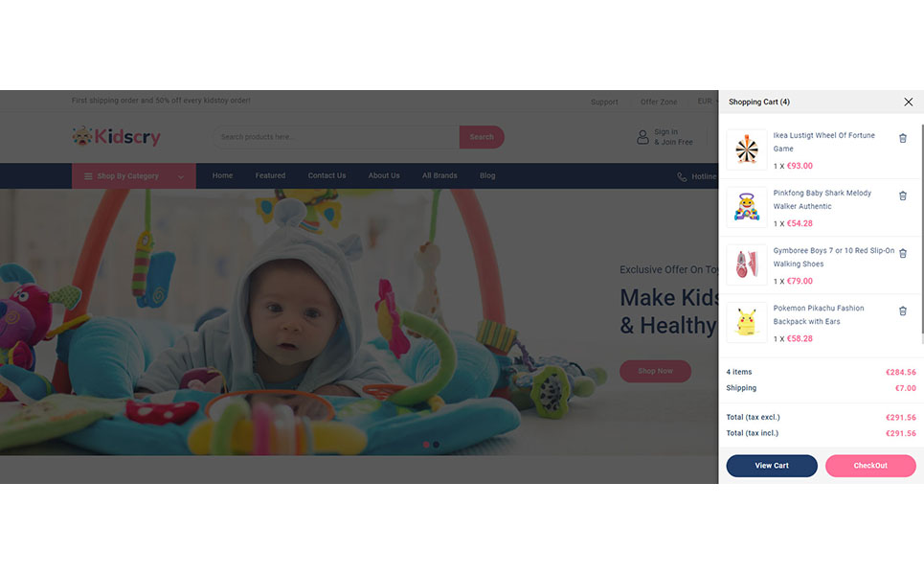
Task: Open the EUR currency dropdown
Action: click(x=708, y=102)
